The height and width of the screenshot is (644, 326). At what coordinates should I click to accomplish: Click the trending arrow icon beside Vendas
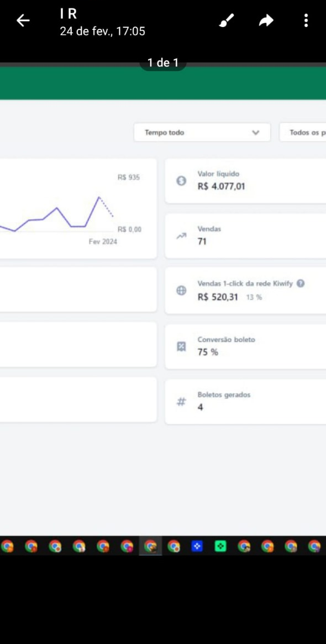click(181, 236)
